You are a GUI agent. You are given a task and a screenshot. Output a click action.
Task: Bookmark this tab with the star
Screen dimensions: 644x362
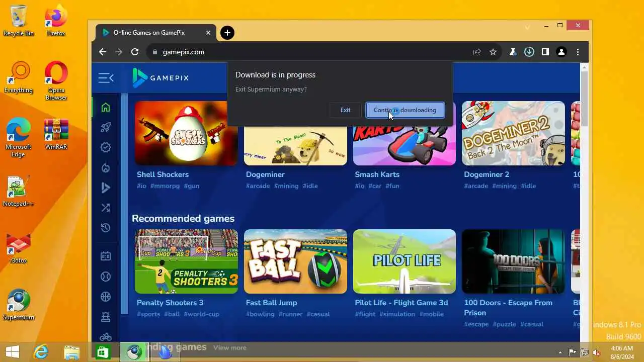(493, 52)
